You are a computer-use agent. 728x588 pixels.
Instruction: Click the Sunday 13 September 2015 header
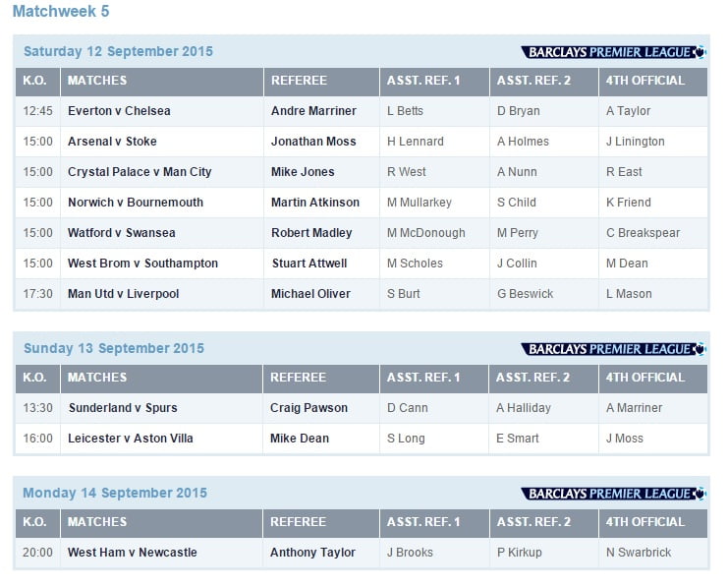[x=114, y=349]
